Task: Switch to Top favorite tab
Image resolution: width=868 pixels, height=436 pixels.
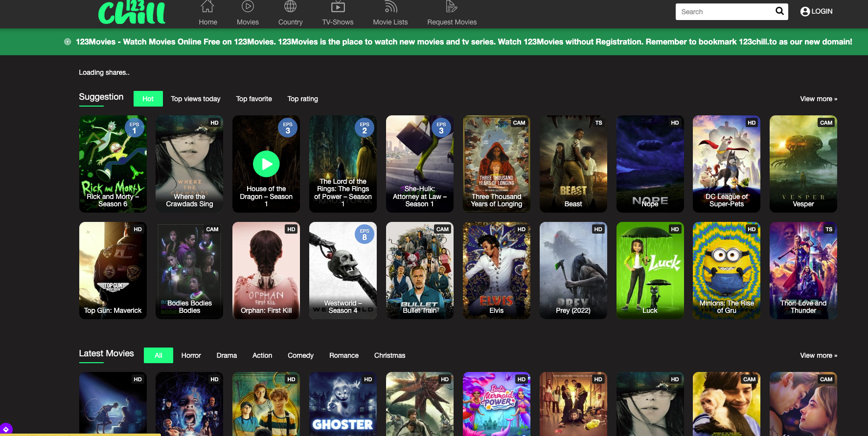Action: coord(254,99)
